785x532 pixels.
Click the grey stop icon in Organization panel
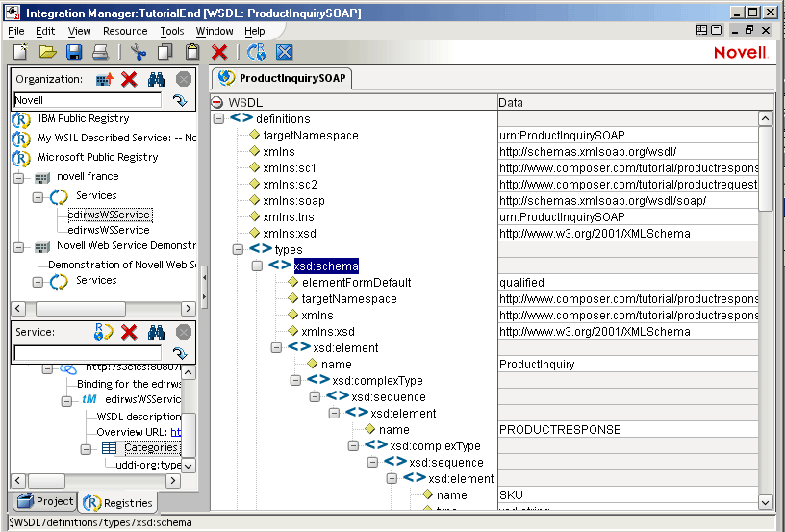click(x=183, y=79)
